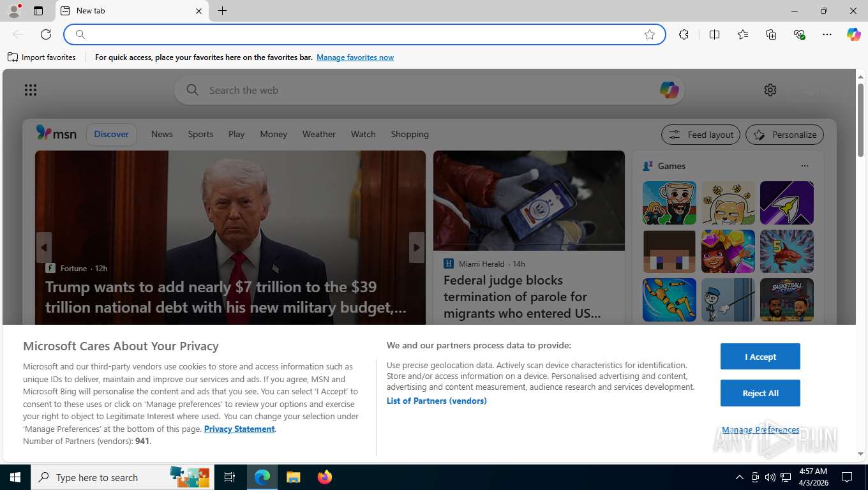Open Browser essentials heart icon
Image resolution: width=868 pixels, height=490 pixels.
point(799,34)
